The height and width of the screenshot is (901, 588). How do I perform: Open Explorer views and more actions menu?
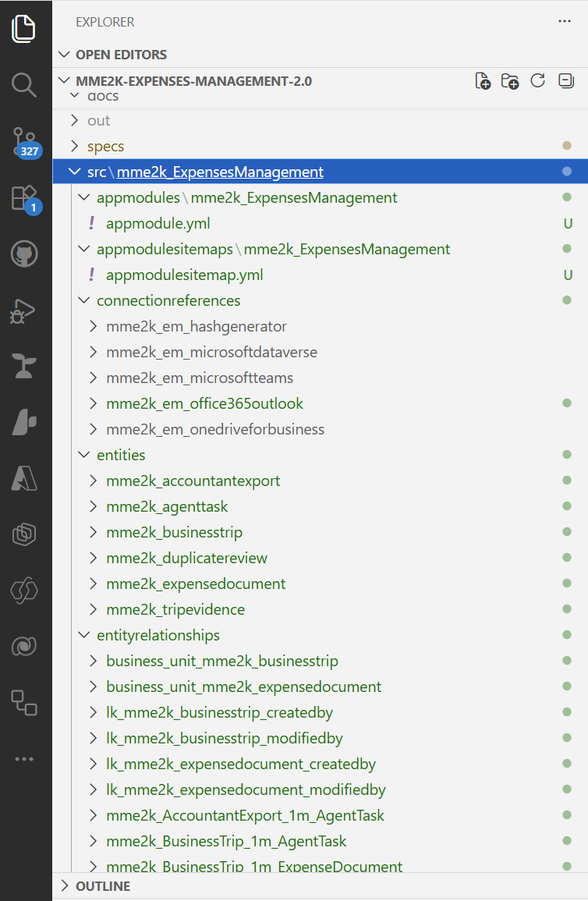pyautogui.click(x=565, y=21)
